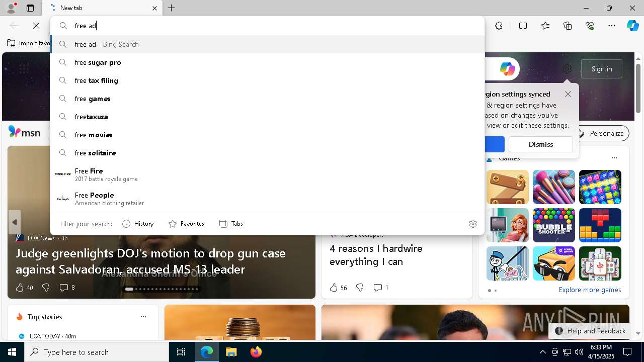Dislike the DOJ gun case story
The height and width of the screenshot is (362, 644).
(x=46, y=288)
